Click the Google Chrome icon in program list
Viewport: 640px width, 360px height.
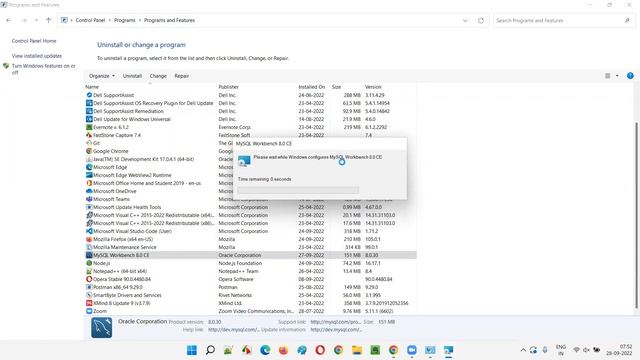89,151
